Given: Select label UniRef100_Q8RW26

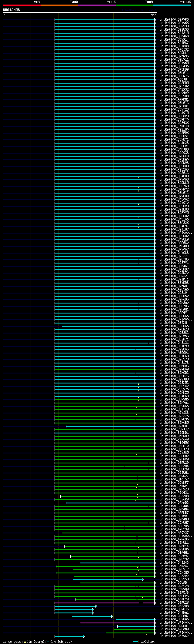Looking at the screenshot, I should tap(174, 603).
